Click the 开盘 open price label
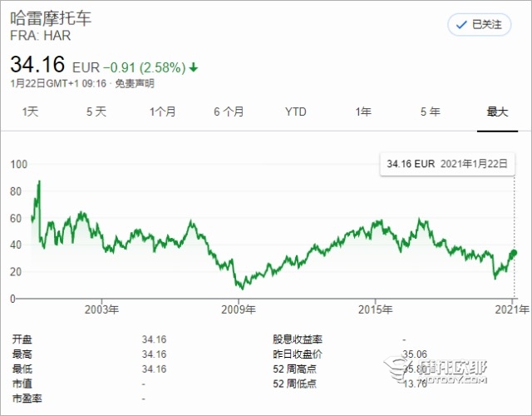This screenshot has width=532, height=416. [22, 339]
